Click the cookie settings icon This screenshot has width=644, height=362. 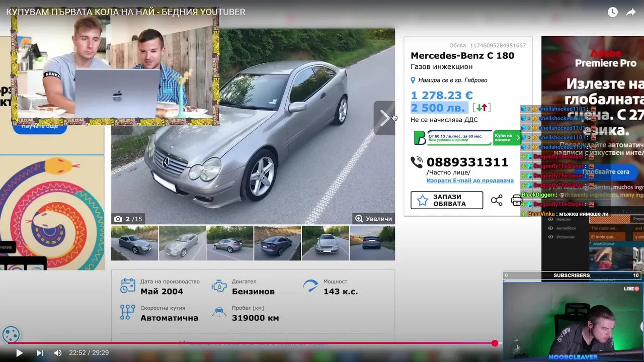[11, 335]
